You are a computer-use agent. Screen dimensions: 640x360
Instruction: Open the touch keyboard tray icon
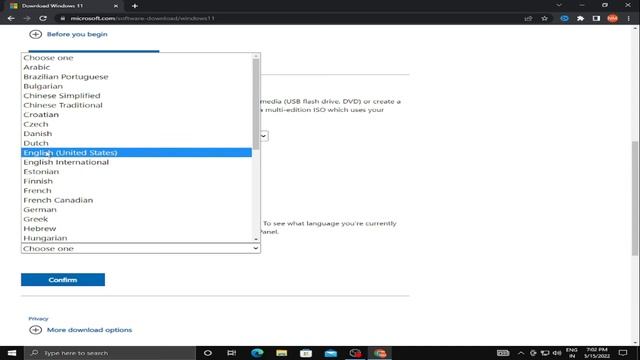click(x=503, y=353)
